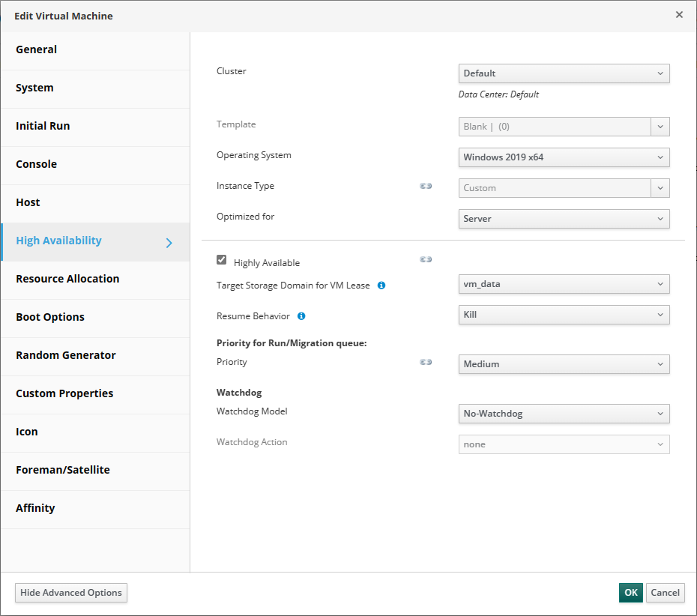Click the Edit Virtual Machine title
Screen dimensions: 697x616
coord(64,16)
